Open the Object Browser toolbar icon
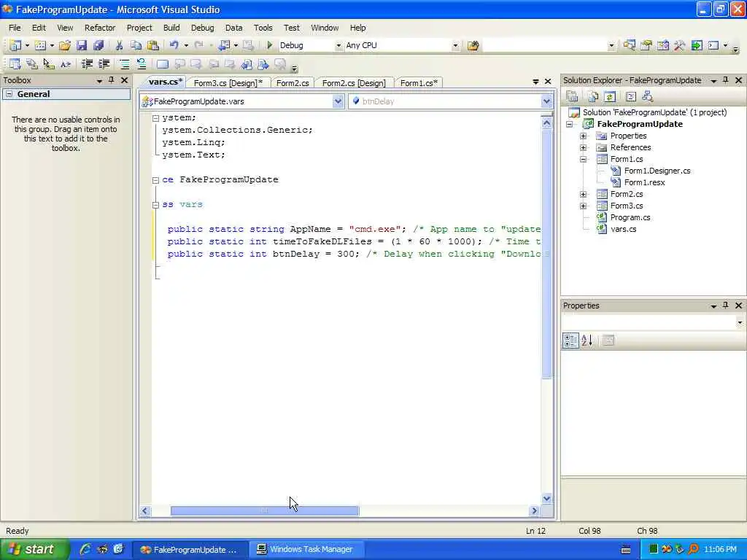Viewport: 747px width, 560px height. pyautogui.click(x=662, y=45)
